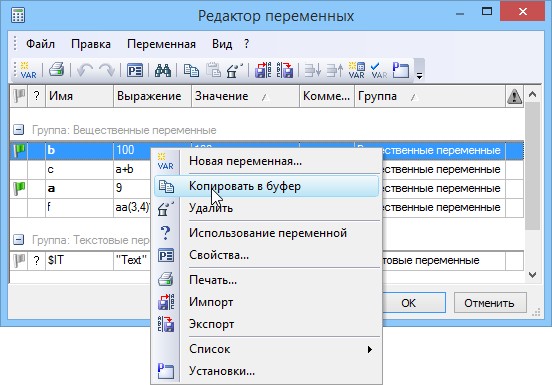Screen dimensions: 552x385
Task: Click the ? column header
Action: [36, 96]
